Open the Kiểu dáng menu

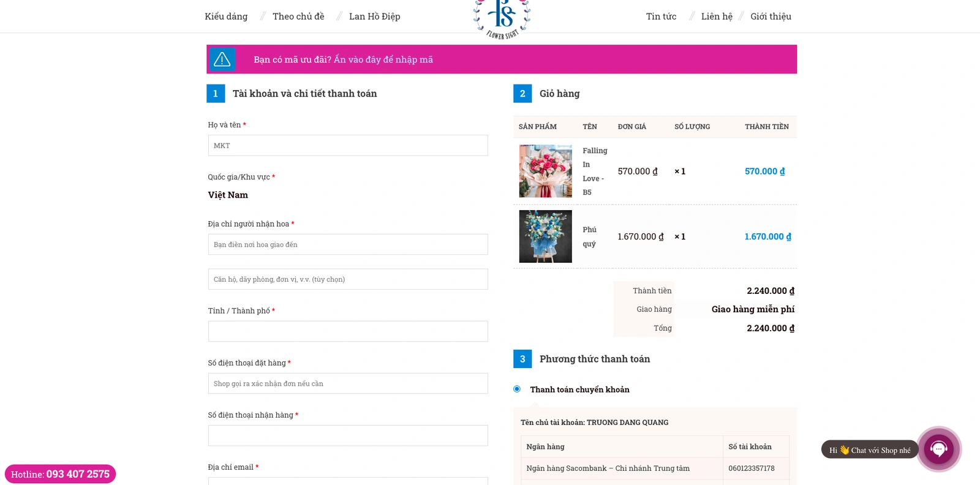pyautogui.click(x=226, y=17)
